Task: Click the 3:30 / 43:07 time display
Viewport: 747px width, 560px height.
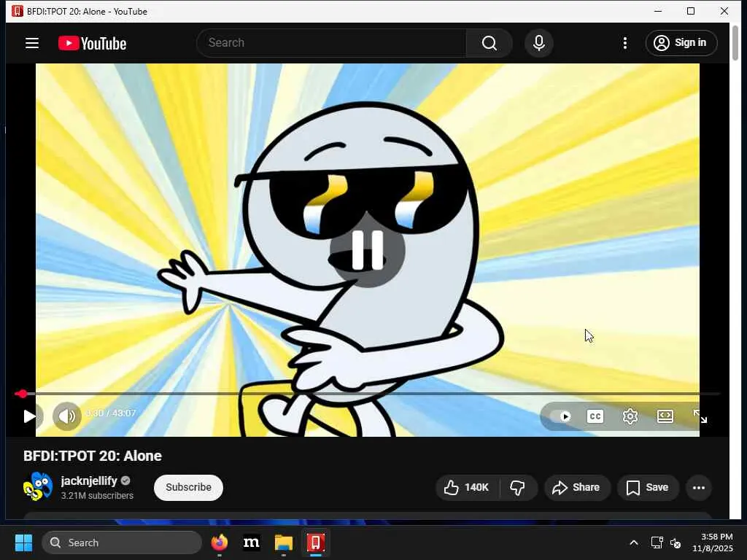Action: (111, 413)
